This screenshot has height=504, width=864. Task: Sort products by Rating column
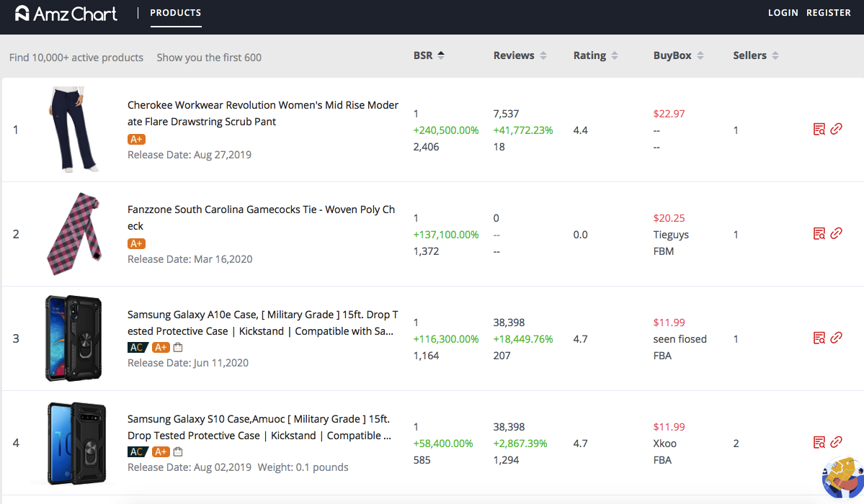(x=595, y=55)
